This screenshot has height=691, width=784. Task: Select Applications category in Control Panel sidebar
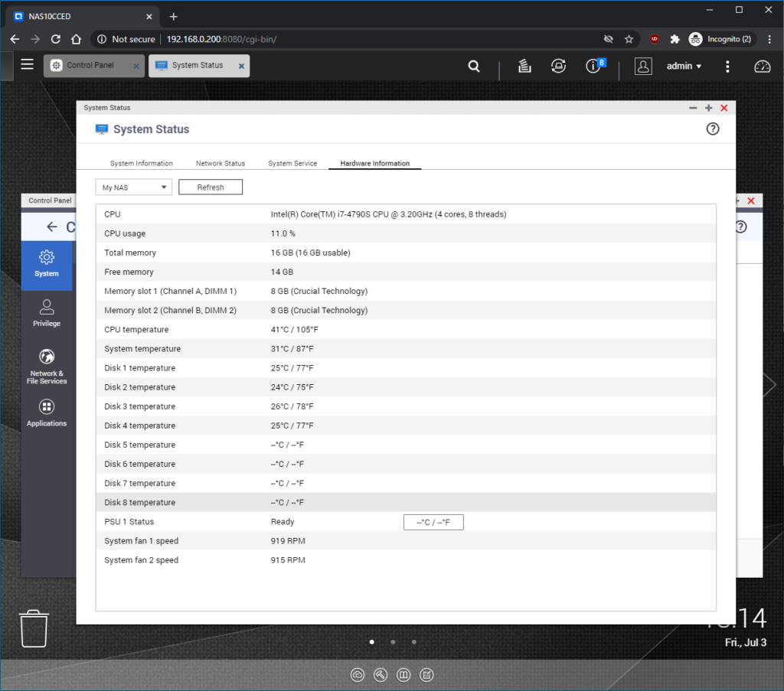[47, 413]
